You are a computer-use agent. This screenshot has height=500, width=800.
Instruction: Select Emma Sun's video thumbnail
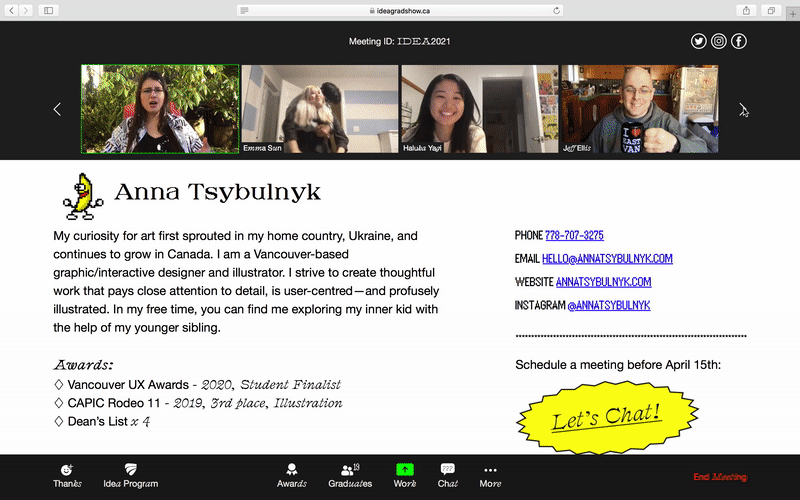(x=320, y=109)
